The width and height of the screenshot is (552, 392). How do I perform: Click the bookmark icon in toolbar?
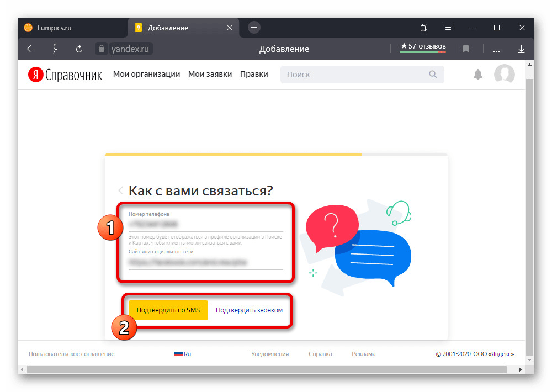click(466, 49)
